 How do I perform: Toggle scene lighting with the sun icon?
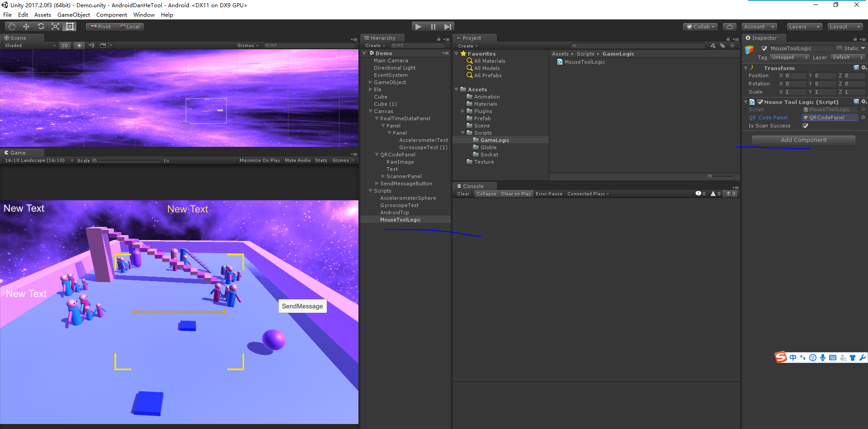click(x=79, y=45)
